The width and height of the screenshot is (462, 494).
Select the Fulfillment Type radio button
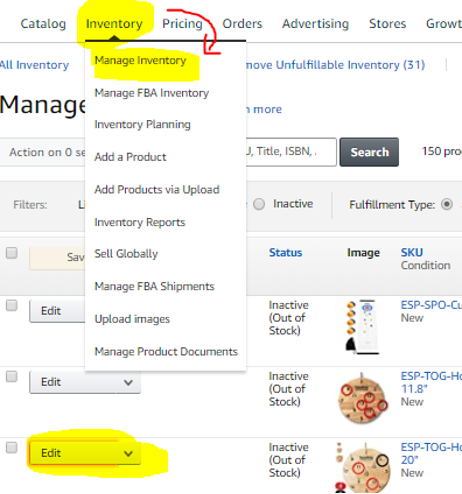point(447,204)
